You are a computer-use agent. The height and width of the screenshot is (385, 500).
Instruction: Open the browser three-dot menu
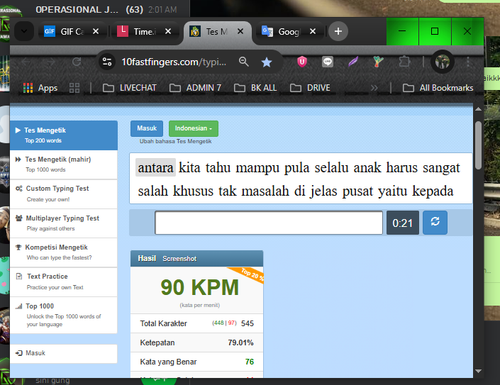[x=468, y=62]
